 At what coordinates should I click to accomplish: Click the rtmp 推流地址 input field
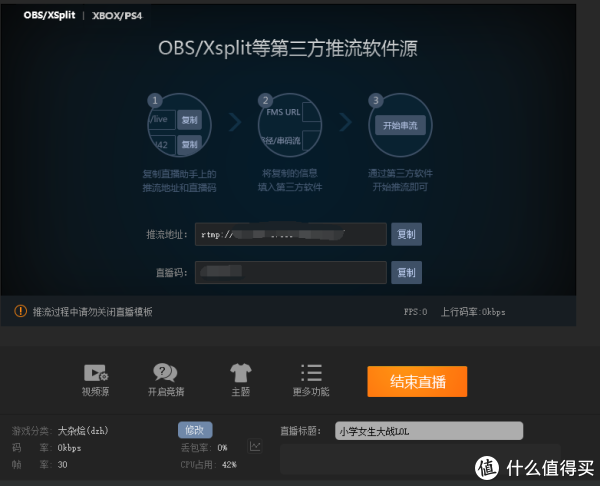coord(291,234)
